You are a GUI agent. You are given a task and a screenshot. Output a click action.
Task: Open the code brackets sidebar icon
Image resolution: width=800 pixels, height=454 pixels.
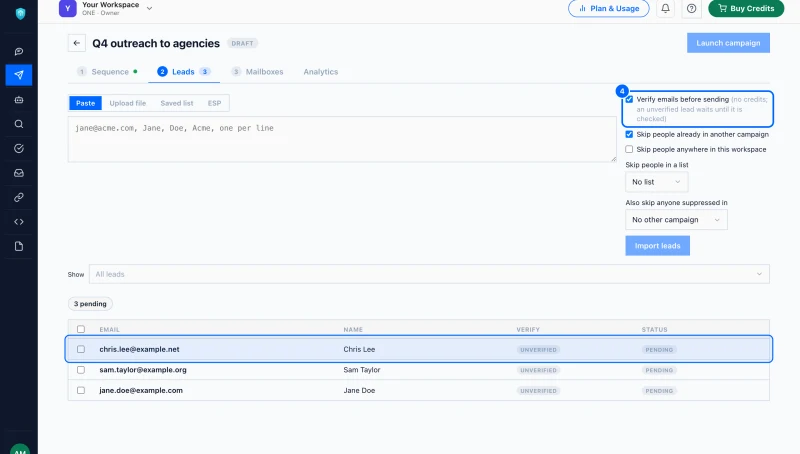(19, 222)
